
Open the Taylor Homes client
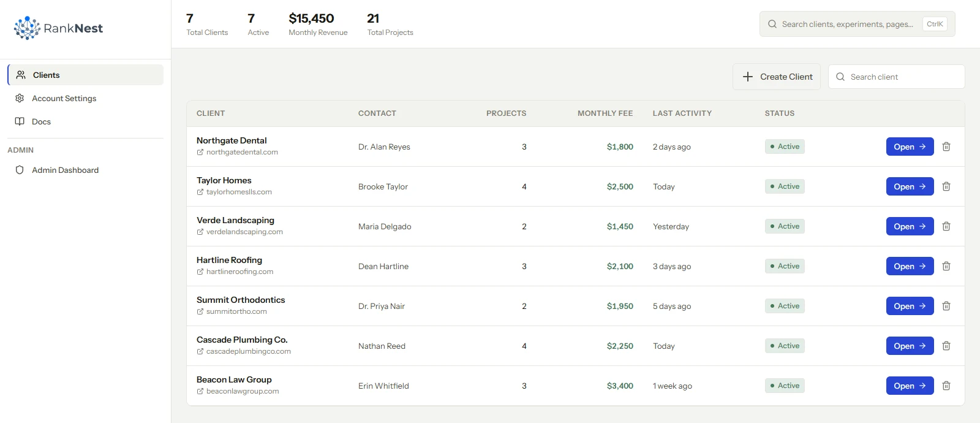pos(910,186)
